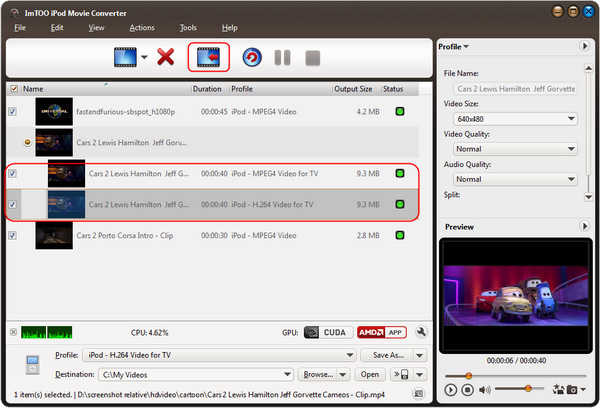Viewport: 600px width, 408px height.
Task: Uncheck the H.264 Video for TV row checkbox
Action: click(x=12, y=204)
